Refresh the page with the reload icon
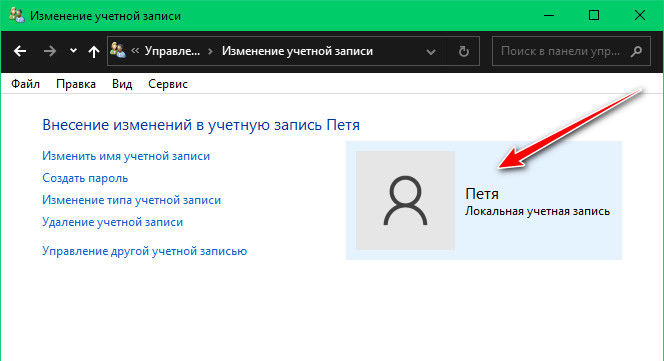 pyautogui.click(x=464, y=51)
